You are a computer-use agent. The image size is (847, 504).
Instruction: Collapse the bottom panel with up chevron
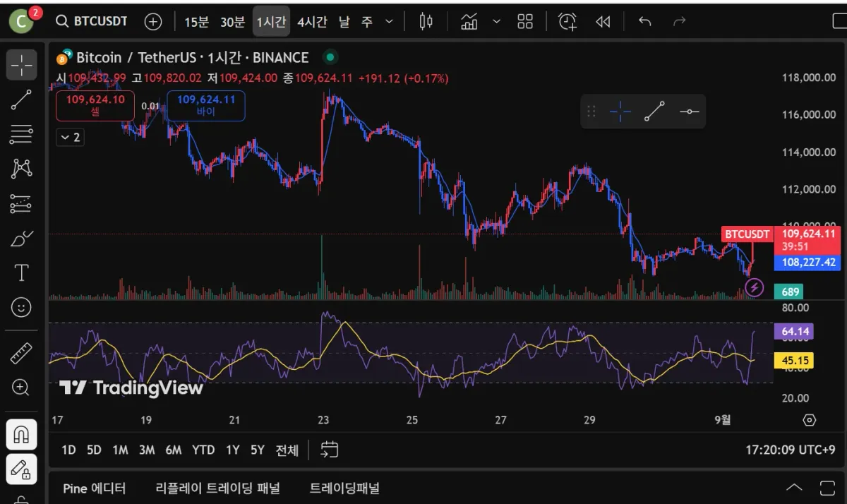(x=794, y=488)
